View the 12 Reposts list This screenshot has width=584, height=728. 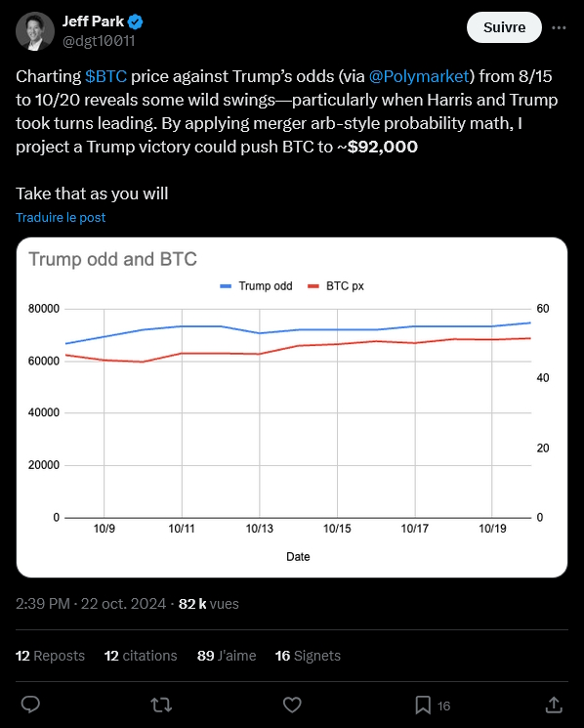pos(50,656)
